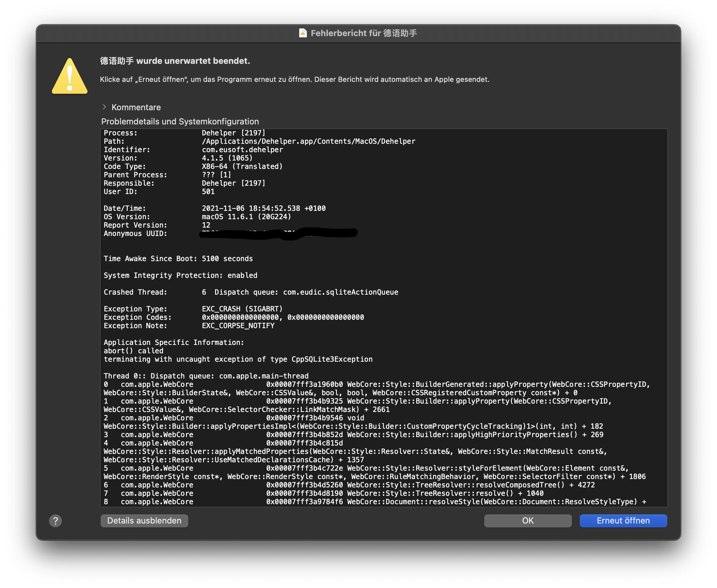Viewport: 717px width, 588px height.
Task: Click Details ausblenden button
Action: (x=144, y=521)
